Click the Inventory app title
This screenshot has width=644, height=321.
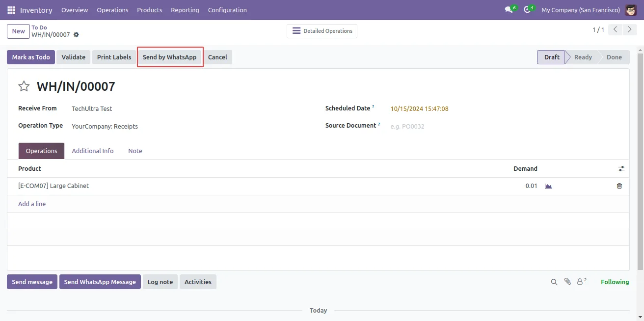pyautogui.click(x=36, y=10)
